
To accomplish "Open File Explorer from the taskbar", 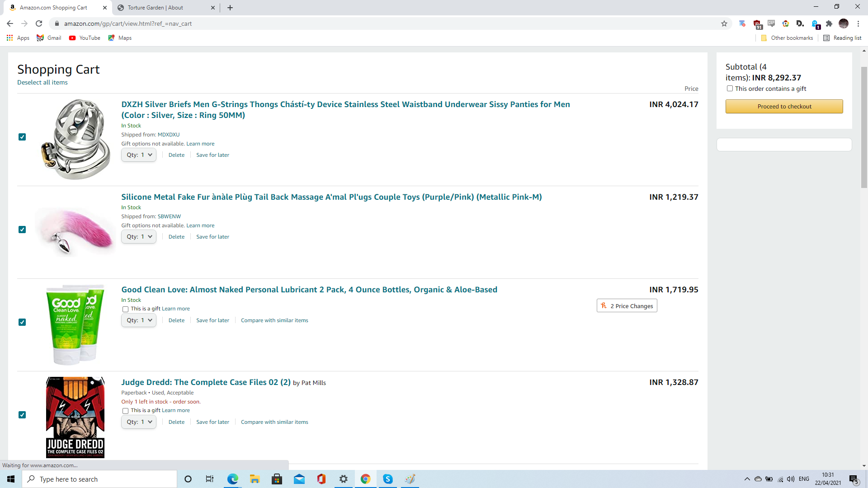I will [x=255, y=479].
